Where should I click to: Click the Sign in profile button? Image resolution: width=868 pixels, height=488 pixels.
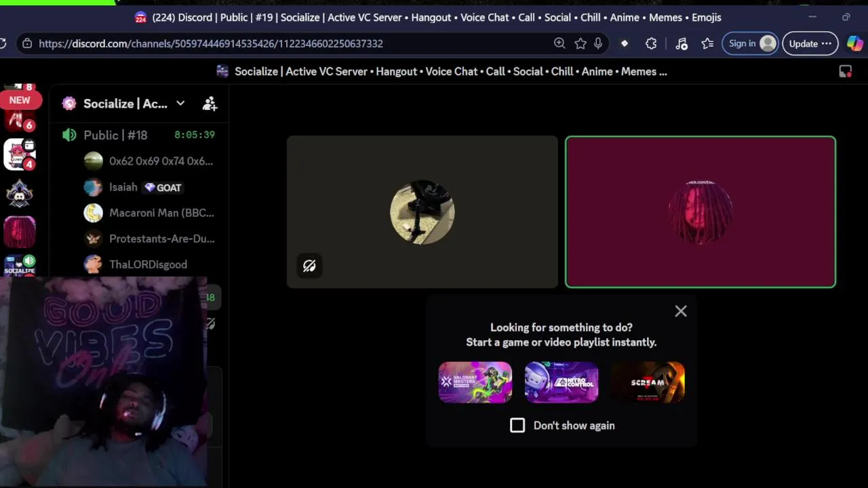click(751, 43)
